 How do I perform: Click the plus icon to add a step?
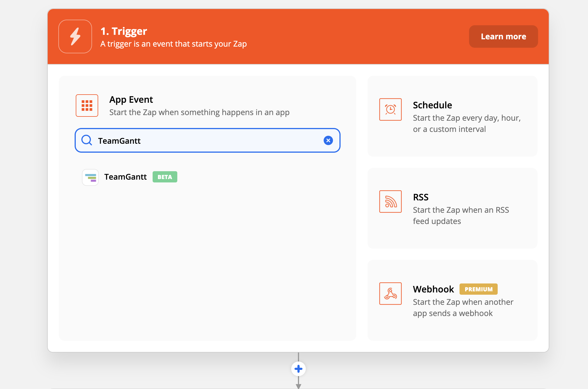[x=298, y=369]
